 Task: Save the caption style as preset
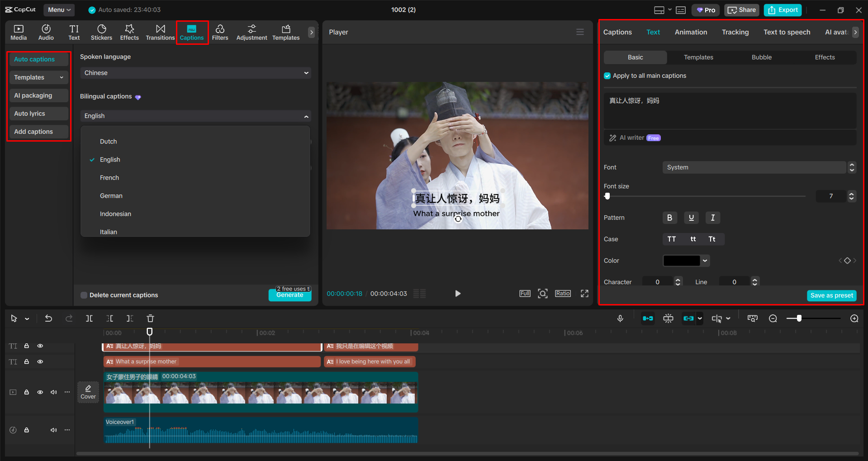(831, 295)
